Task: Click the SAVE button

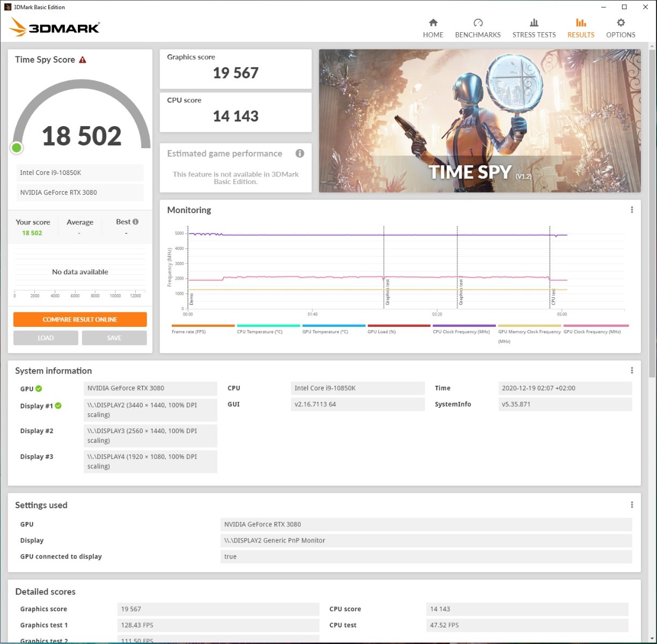Action: click(114, 338)
